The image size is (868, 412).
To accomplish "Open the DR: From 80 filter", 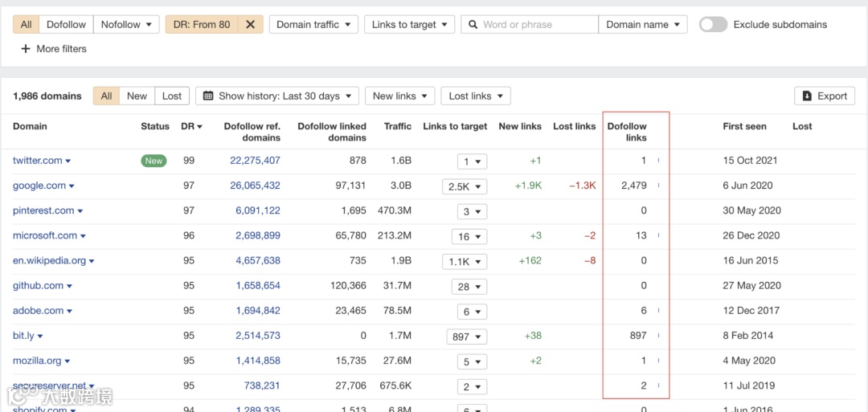I will tap(202, 24).
